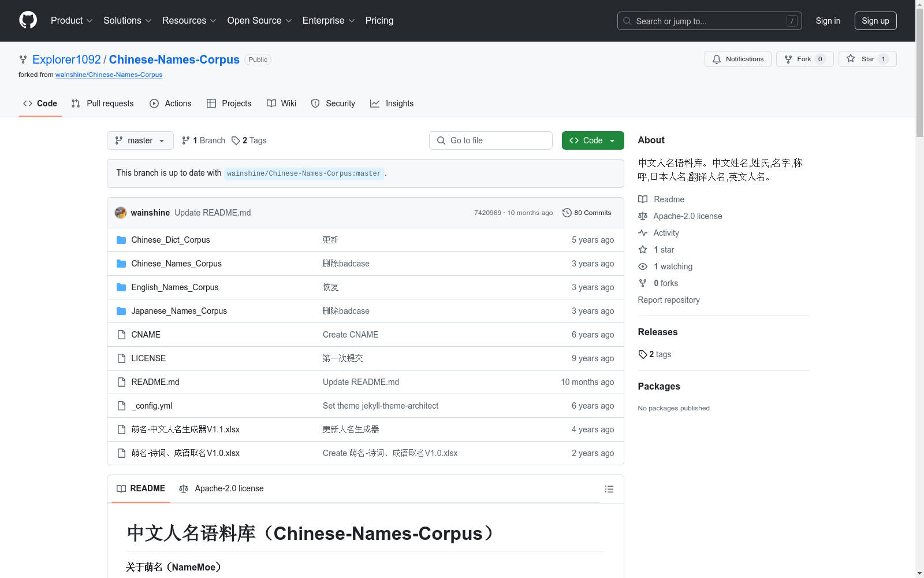Expand the Open Source menu
The image size is (924, 578).
click(x=260, y=20)
